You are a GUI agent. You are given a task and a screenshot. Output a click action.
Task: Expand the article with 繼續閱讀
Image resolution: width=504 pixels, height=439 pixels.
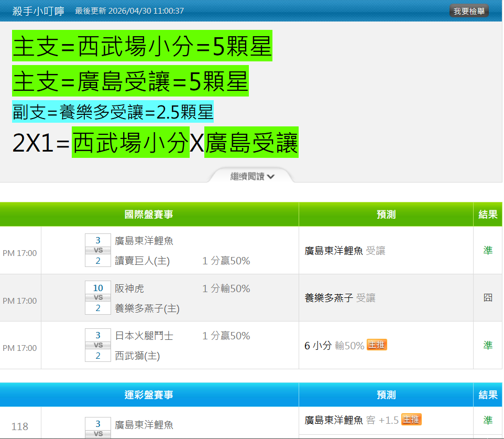(252, 177)
